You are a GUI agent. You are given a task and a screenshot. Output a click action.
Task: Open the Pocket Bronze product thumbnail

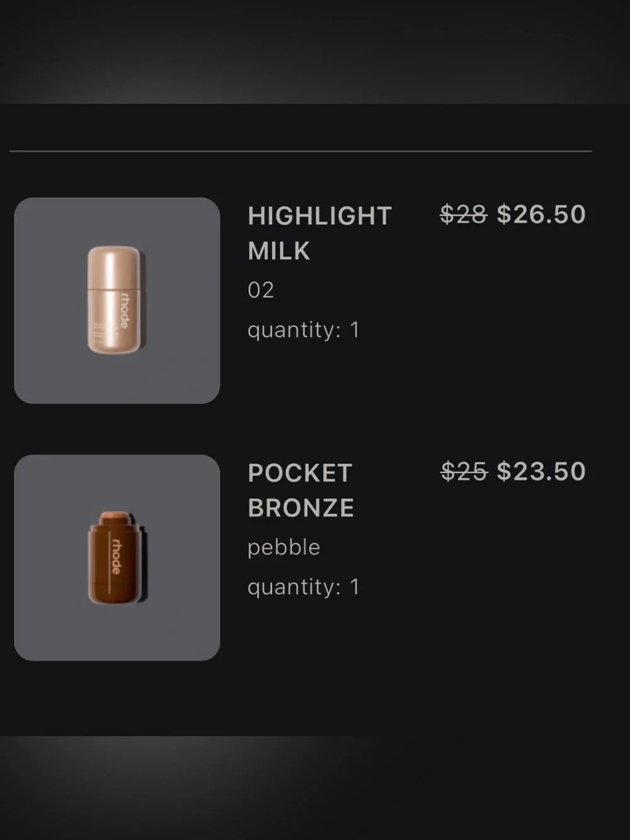click(117, 558)
